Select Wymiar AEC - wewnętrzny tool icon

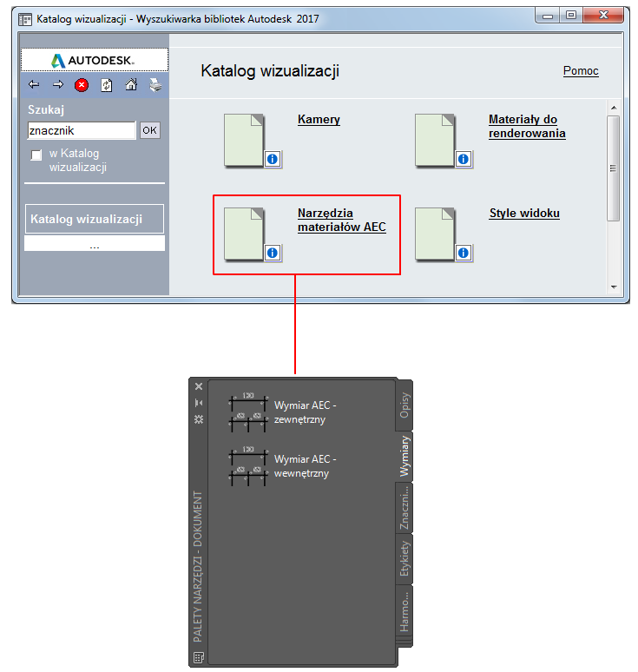[x=248, y=466]
